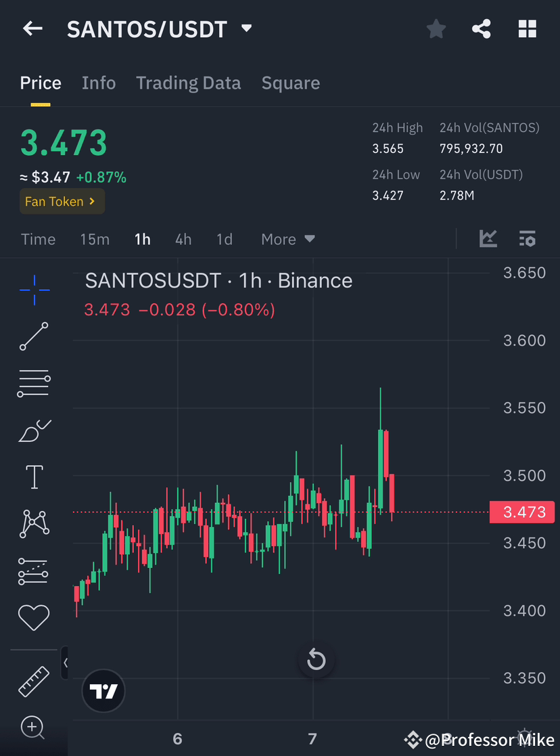560x756 pixels.
Task: Select the 4h timeframe
Action: [x=183, y=239]
